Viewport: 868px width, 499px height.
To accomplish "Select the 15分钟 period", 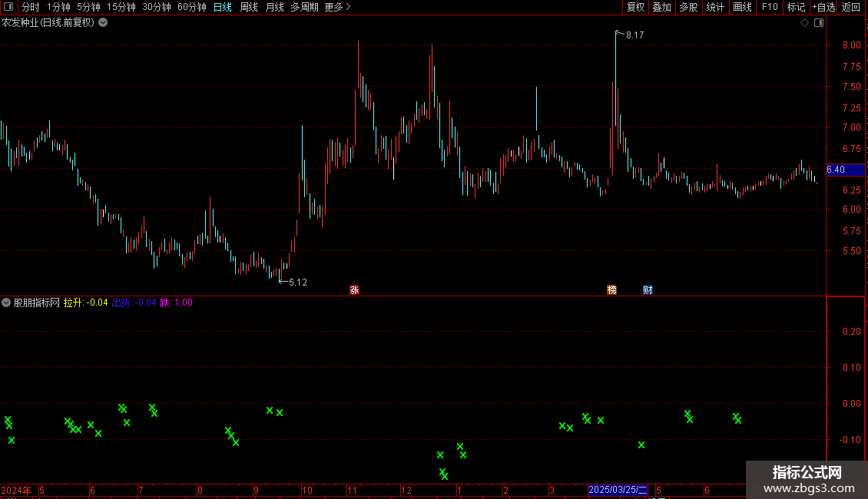I will (x=121, y=7).
